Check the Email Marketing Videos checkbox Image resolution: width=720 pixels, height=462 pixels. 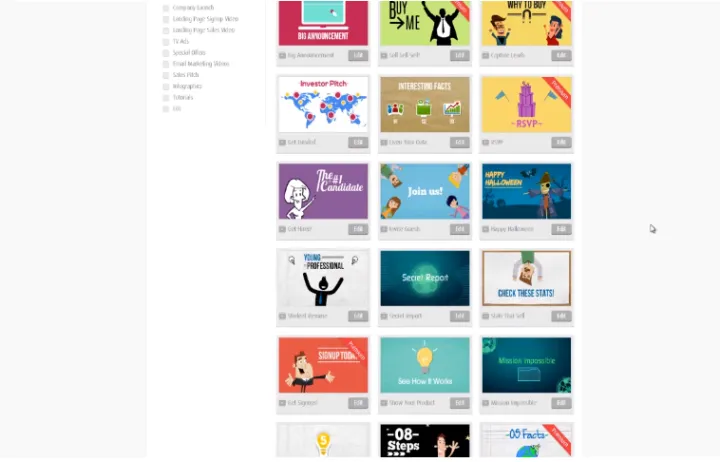166,64
